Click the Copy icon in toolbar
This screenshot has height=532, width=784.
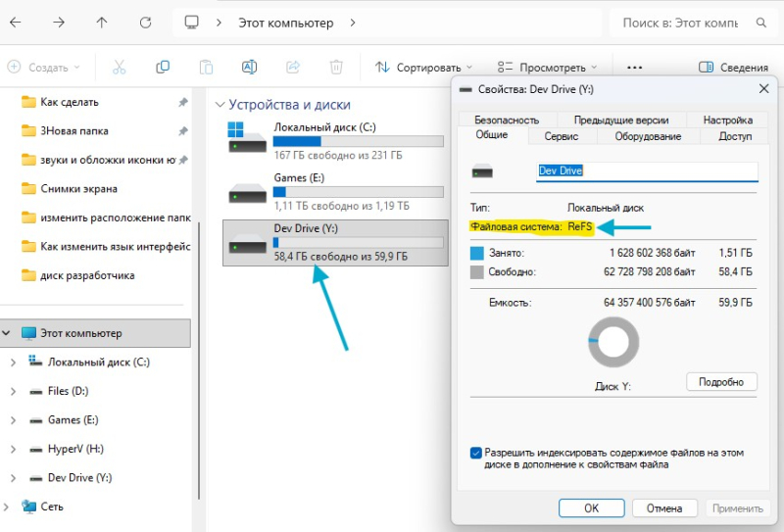[x=163, y=67]
